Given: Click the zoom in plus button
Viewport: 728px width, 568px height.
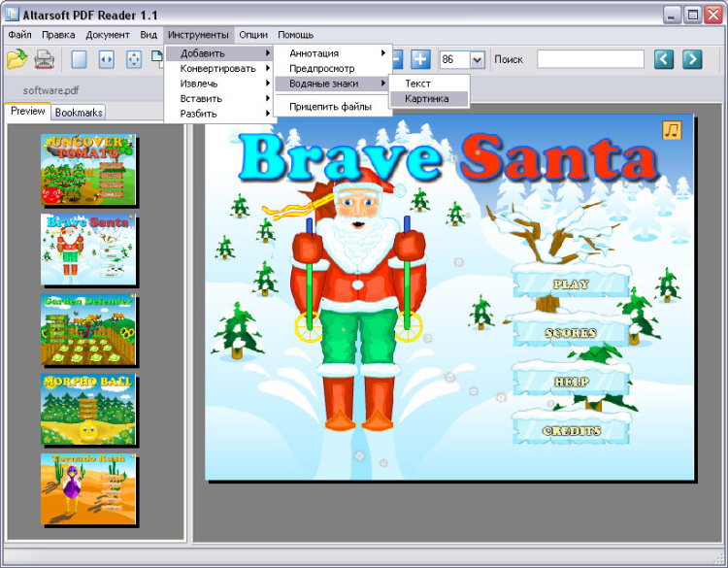Looking at the screenshot, I should click(x=420, y=59).
